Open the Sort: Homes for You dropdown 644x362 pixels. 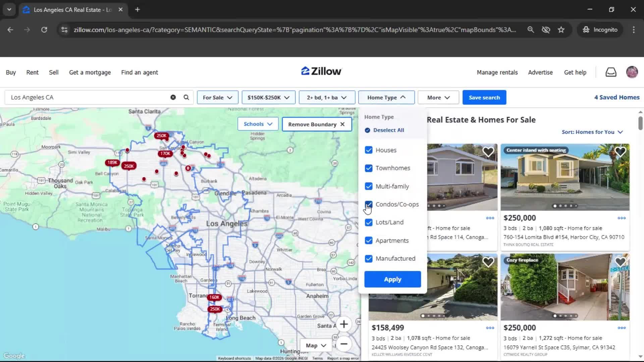tap(592, 132)
